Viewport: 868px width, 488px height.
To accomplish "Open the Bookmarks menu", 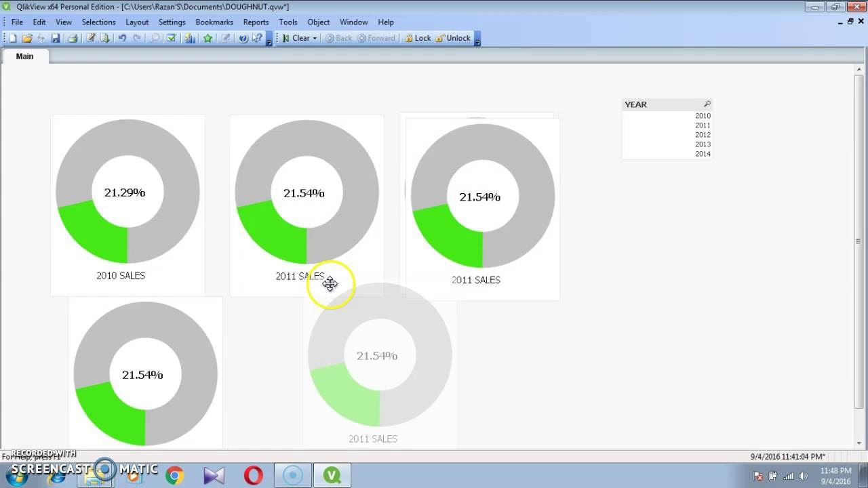I will click(214, 22).
